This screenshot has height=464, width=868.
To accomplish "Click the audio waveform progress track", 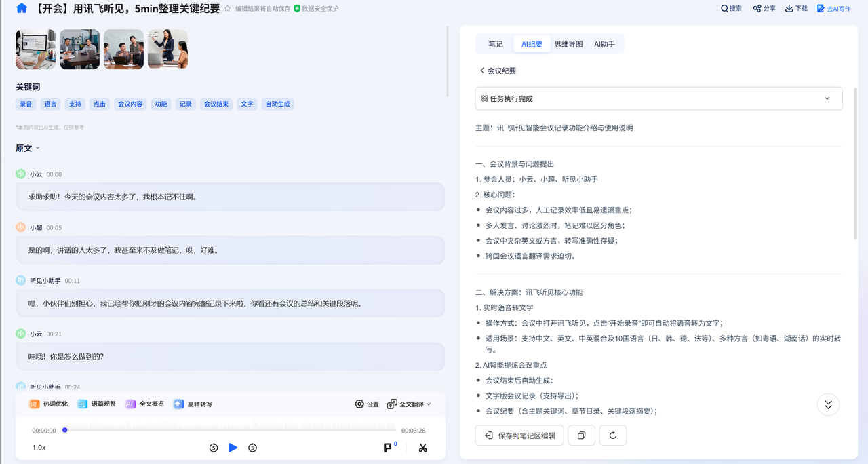I will pos(231,430).
